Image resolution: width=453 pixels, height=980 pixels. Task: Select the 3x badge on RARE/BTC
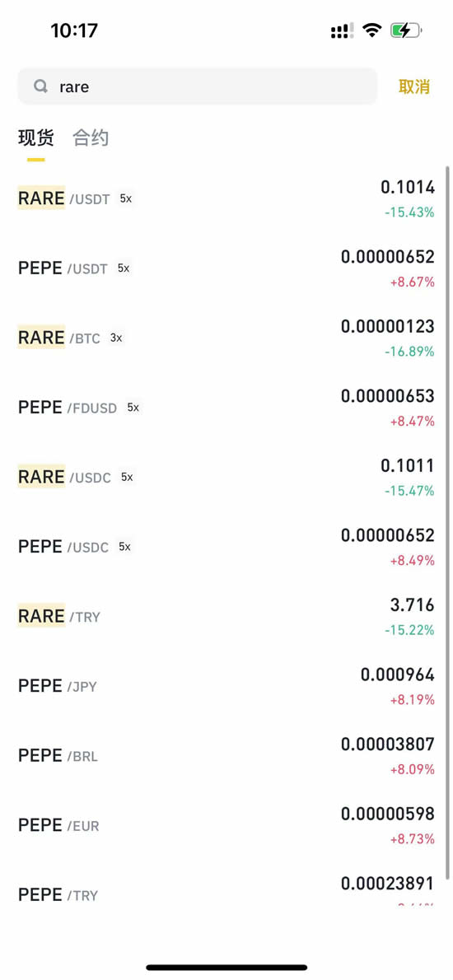click(116, 338)
